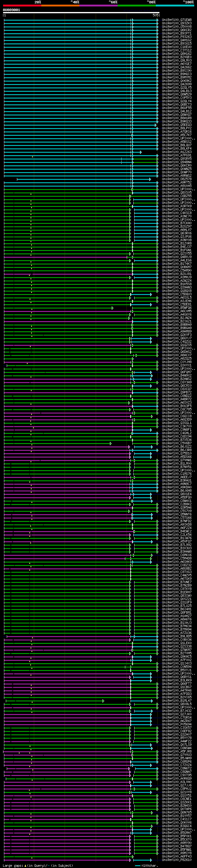The height and width of the screenshot is (868, 197).
Task: Select the UniRef100_A9U0A5 label
Action: [x=177, y=186]
